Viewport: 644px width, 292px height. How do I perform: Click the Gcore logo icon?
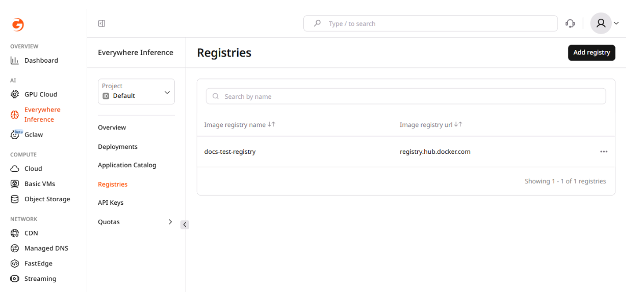[x=18, y=24]
